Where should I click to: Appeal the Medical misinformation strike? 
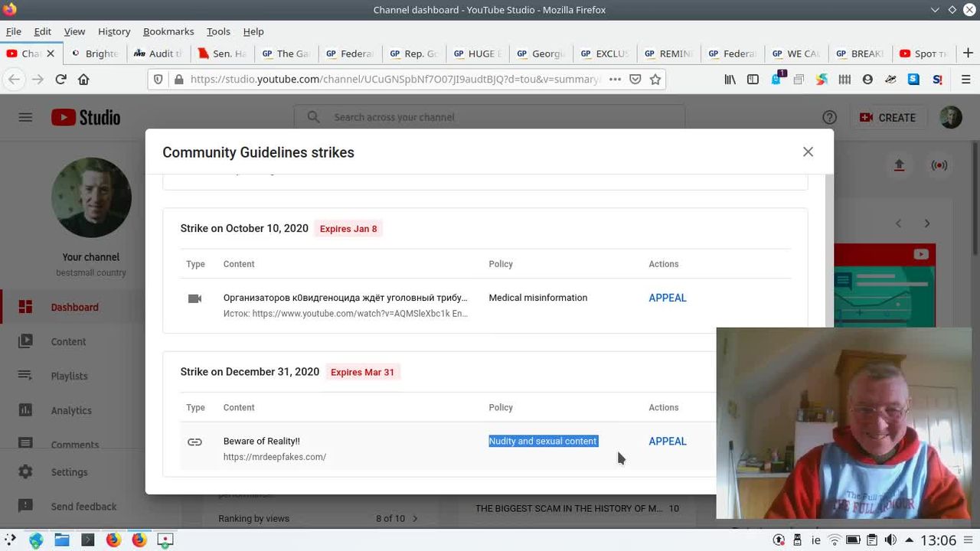tap(667, 298)
